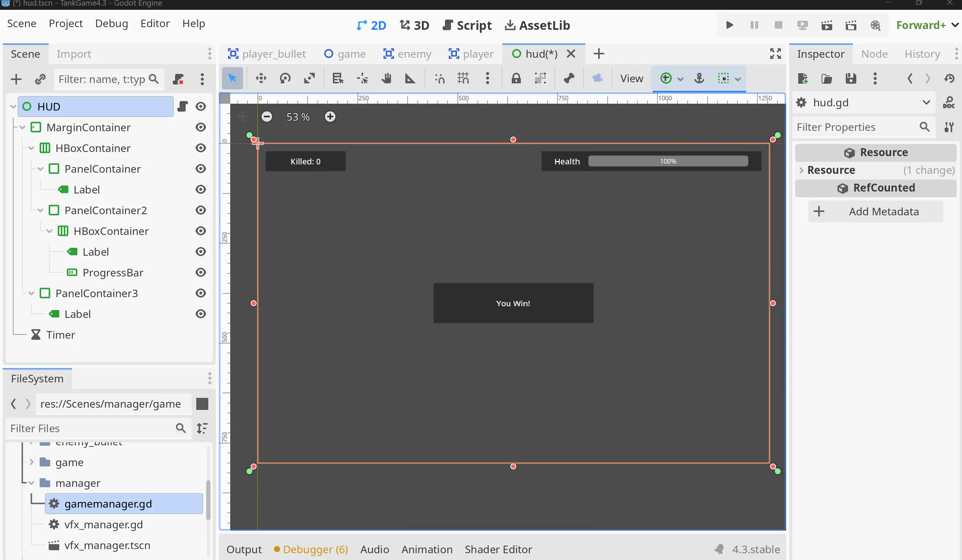Open container sizing dropdown
This screenshot has width=962, height=560.
(729, 78)
